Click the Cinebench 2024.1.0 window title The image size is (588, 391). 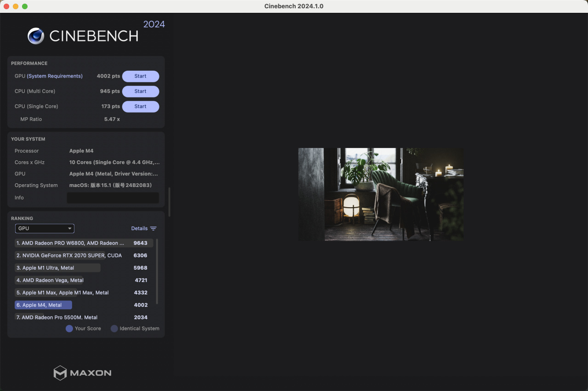click(294, 6)
